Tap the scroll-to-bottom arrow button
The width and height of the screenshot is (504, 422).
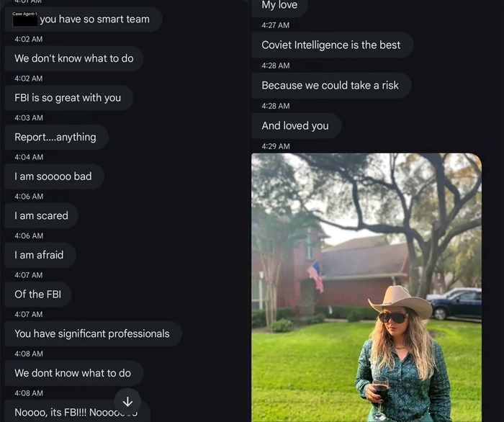click(127, 402)
